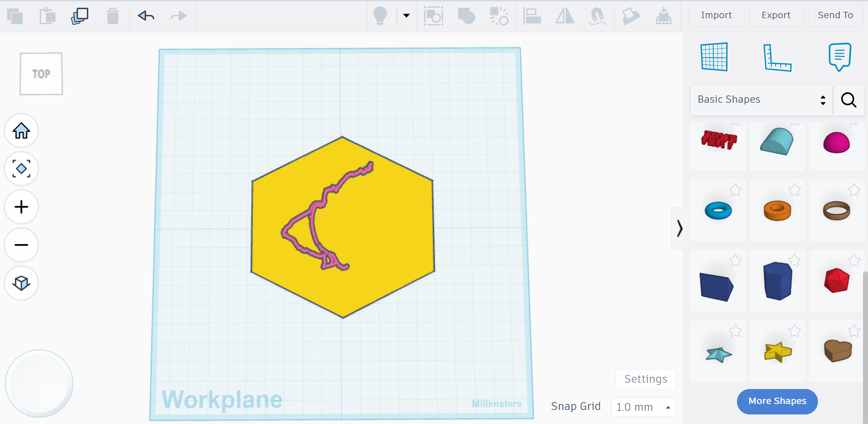Select the blue Torus shape
The width and height of the screenshot is (868, 424).
pos(718,210)
